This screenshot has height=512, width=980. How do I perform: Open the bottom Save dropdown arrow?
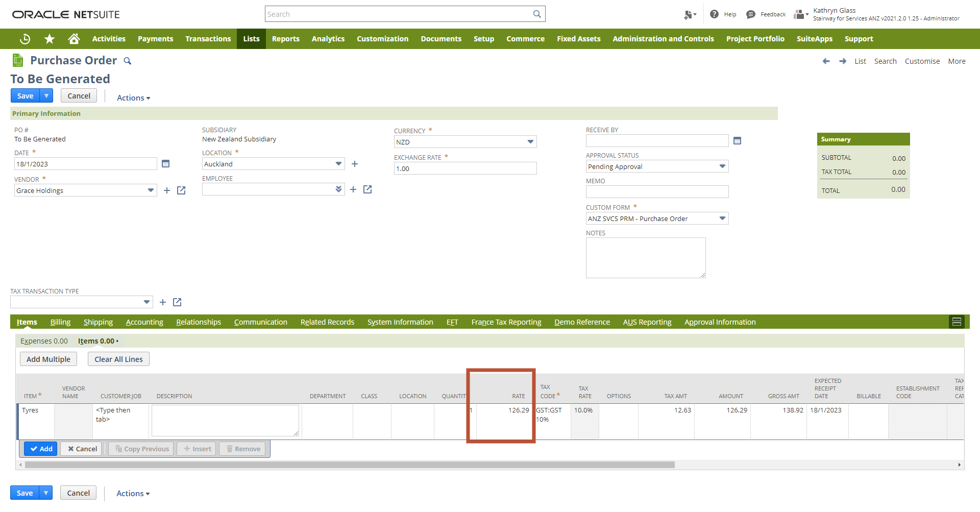coord(46,493)
